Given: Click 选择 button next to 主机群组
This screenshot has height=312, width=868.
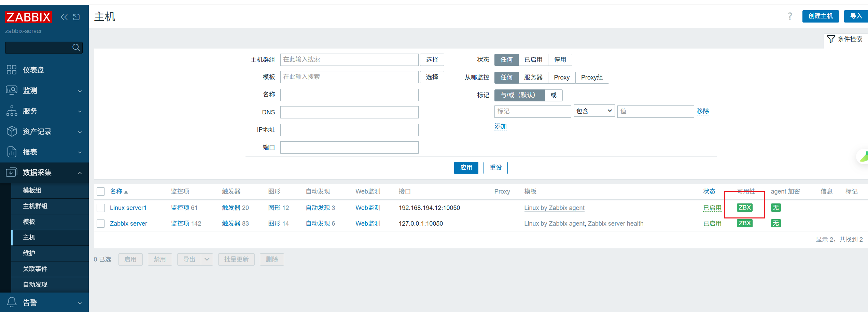Looking at the screenshot, I should 432,60.
